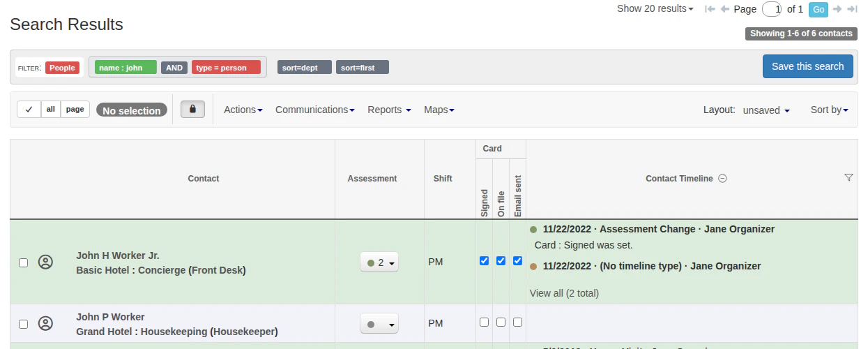Uncheck On file card for John H Worker Jr.

point(501,261)
